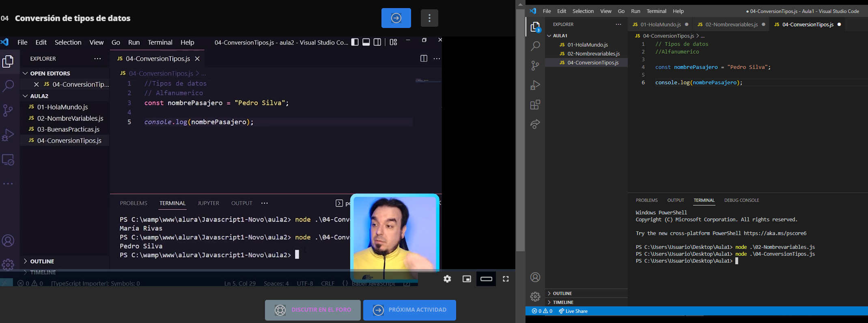Open Explorer view in the right VS Code activity bar

[x=535, y=27]
